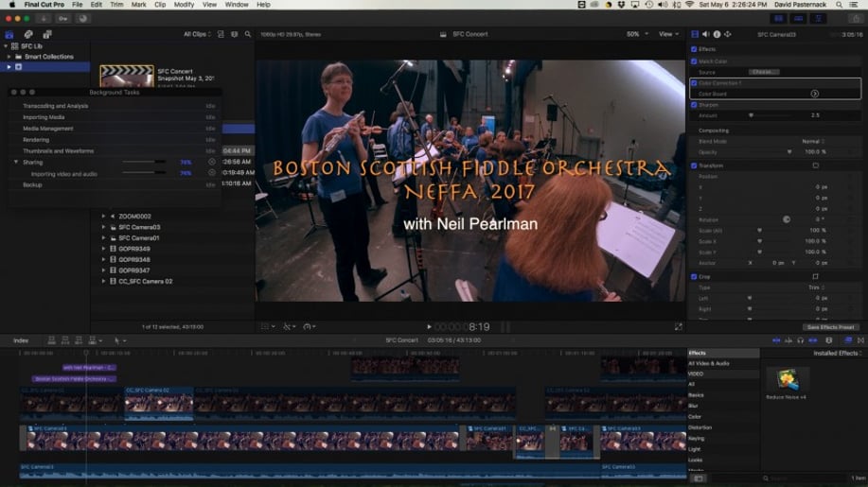Toggle browser panel layout button
868x487 pixels.
coord(779,18)
